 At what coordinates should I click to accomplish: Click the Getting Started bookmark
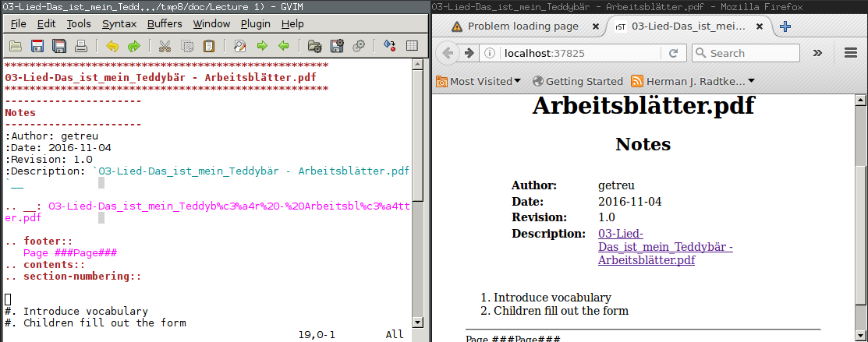pyautogui.click(x=577, y=81)
